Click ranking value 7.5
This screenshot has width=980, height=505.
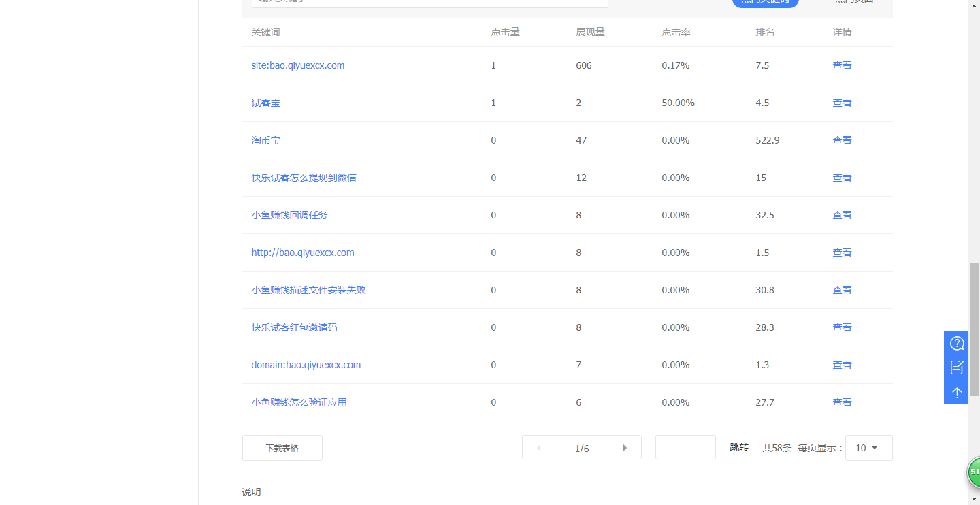(x=762, y=65)
